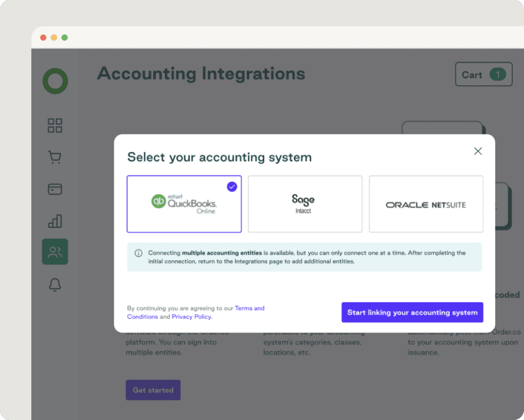Click the green macOS fullscreen dot

pos(64,37)
